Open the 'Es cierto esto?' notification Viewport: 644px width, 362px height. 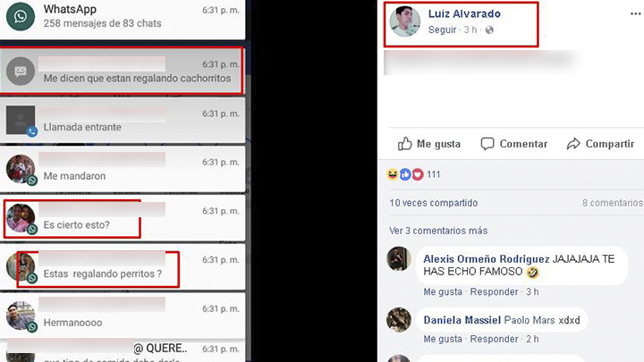point(123,218)
